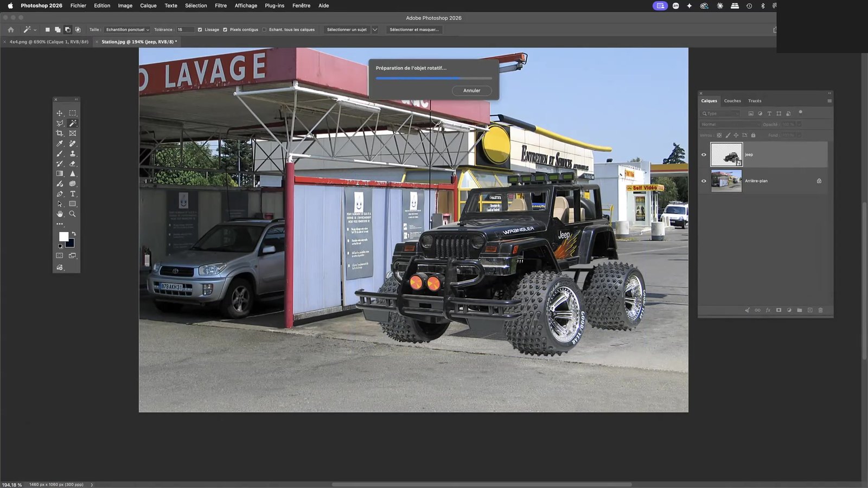Select the Hand tool
The image size is (868, 488).
click(x=60, y=214)
